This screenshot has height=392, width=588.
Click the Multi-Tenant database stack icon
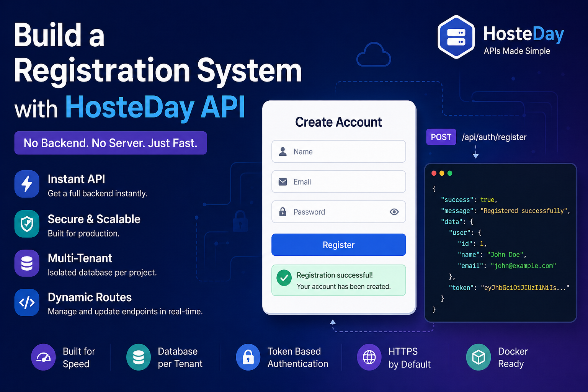coord(27,263)
